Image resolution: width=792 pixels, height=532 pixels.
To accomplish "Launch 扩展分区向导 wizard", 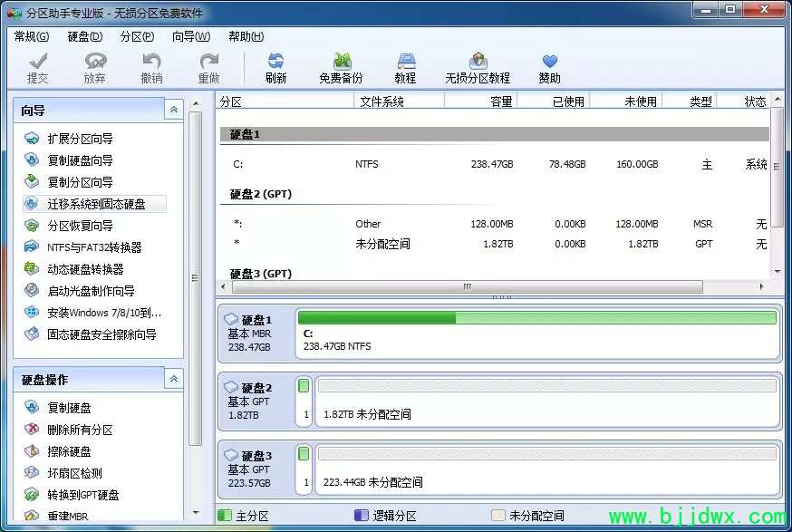I will (x=69, y=139).
